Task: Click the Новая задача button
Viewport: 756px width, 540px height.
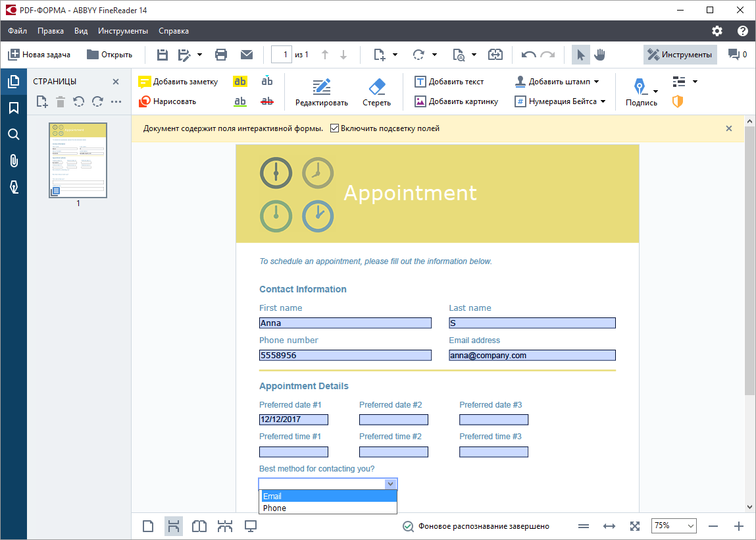Action: 39,55
